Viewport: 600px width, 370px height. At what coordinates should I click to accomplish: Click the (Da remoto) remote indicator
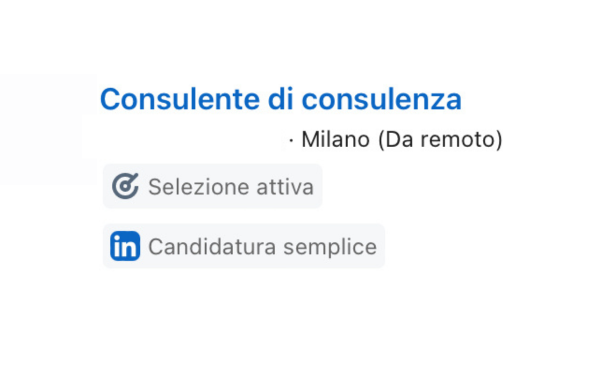[440, 139]
